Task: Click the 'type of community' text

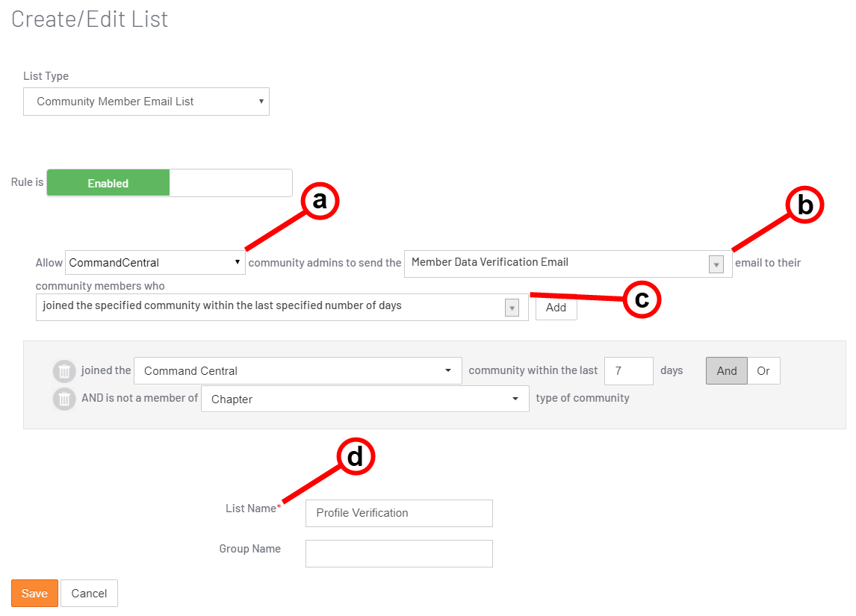Action: [x=583, y=398]
